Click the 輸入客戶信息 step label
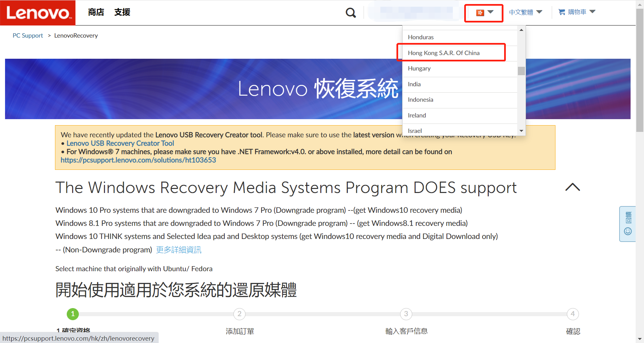This screenshot has width=644, height=343. pos(407,331)
